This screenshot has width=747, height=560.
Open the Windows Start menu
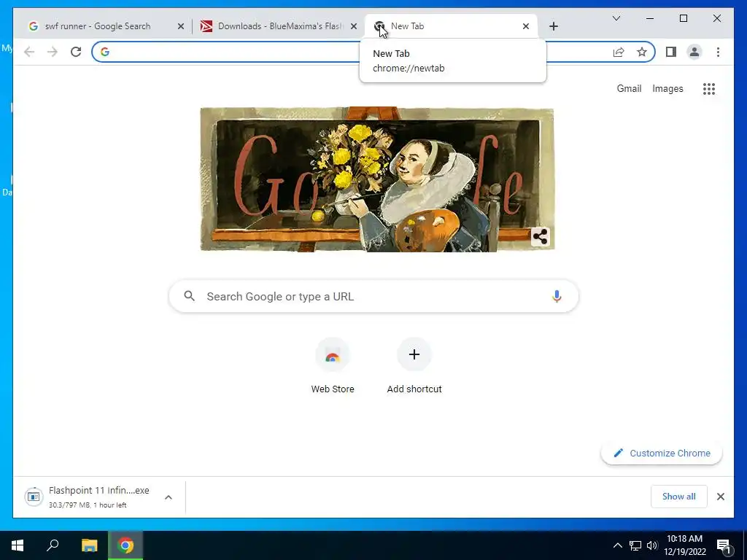point(18,545)
